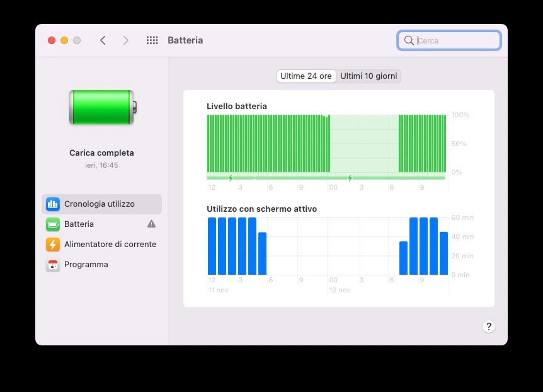Click into the Cerca search field

pos(457,40)
